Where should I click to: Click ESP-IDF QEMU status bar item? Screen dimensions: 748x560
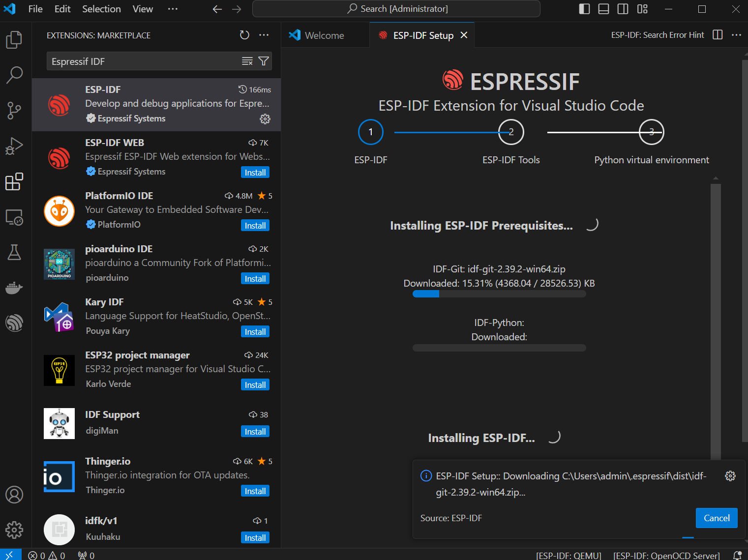(568, 555)
